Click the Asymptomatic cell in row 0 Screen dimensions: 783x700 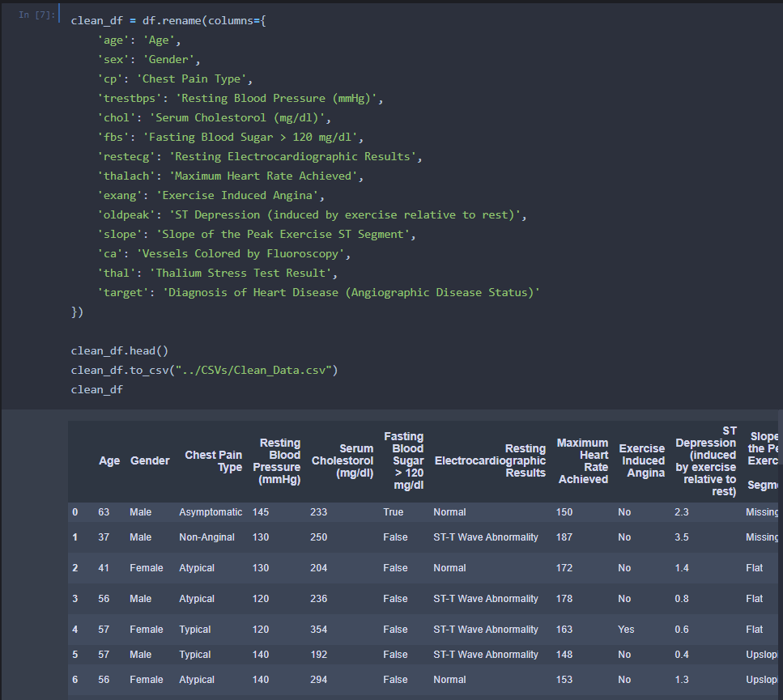point(211,512)
